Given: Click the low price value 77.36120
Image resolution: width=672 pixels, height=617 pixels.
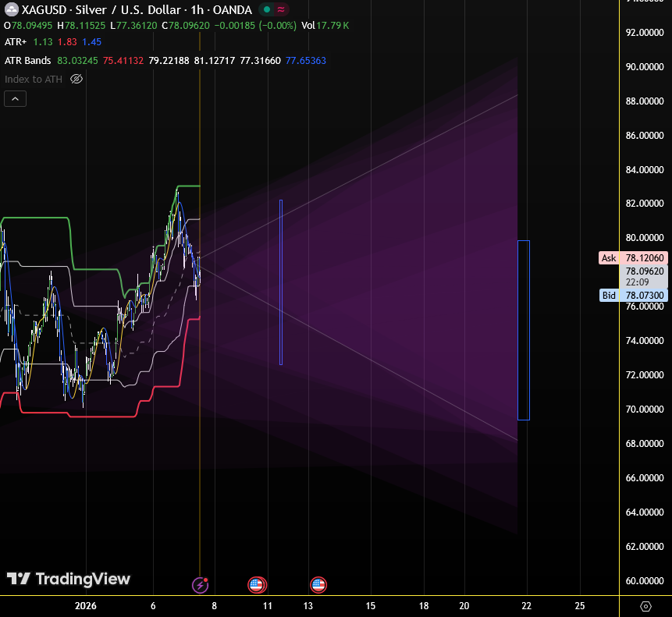Looking at the screenshot, I should point(137,26).
